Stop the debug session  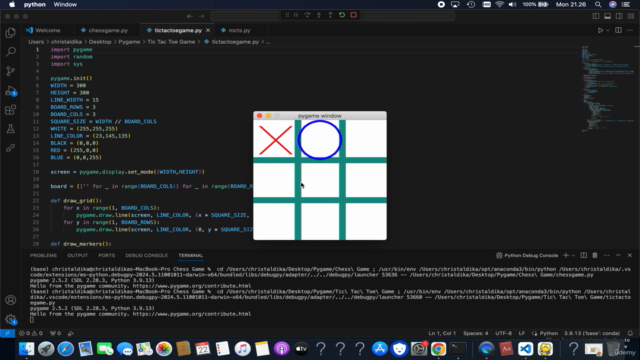pos(353,15)
